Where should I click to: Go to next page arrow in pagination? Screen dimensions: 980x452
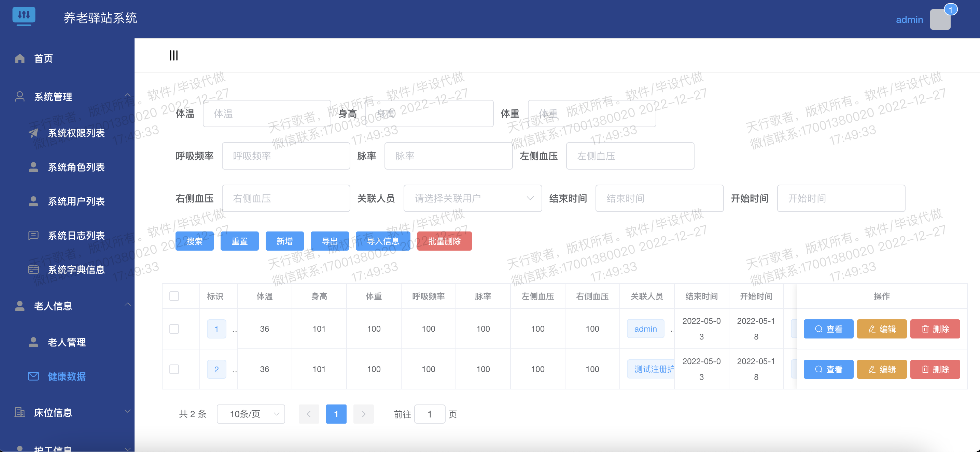click(x=363, y=414)
